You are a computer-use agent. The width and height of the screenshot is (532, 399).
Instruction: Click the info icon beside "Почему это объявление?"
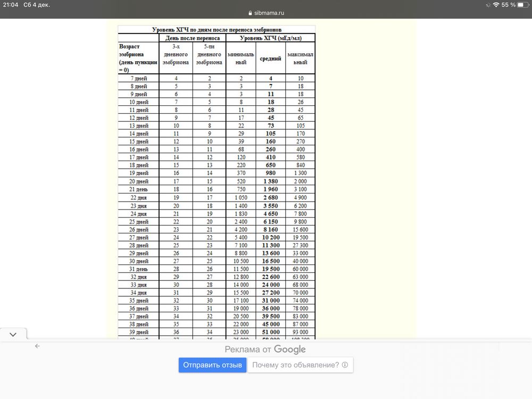[345, 365]
